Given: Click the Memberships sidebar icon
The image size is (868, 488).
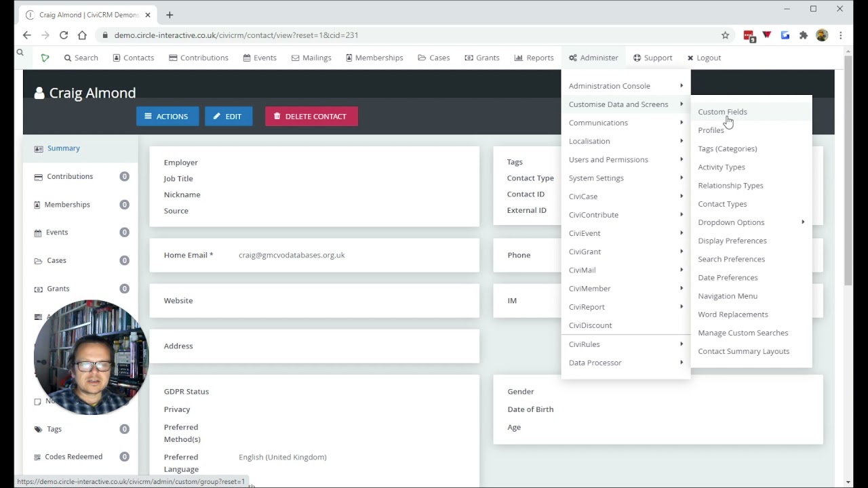Looking at the screenshot, I should coord(38,205).
